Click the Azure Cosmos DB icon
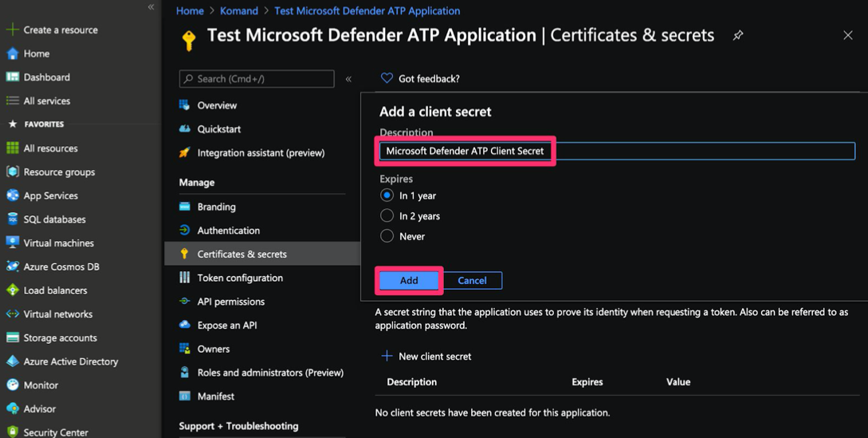 12,266
